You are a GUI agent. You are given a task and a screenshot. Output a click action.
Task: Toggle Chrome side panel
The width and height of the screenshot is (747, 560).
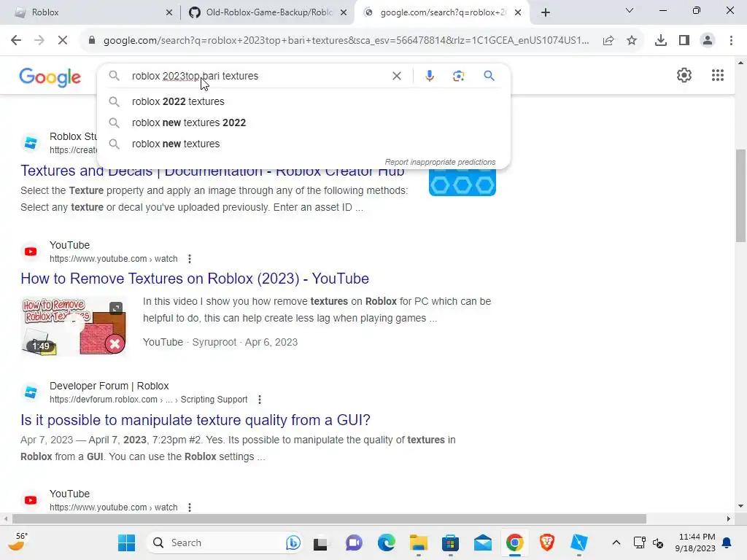pos(684,41)
